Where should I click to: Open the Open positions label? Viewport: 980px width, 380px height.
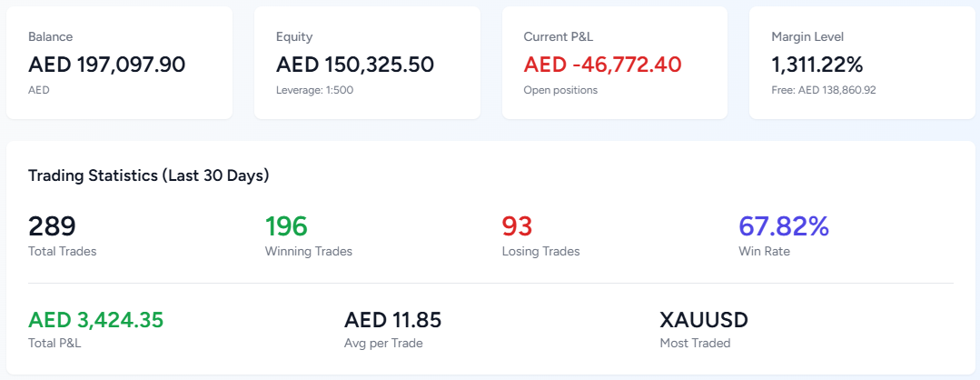pyautogui.click(x=560, y=90)
